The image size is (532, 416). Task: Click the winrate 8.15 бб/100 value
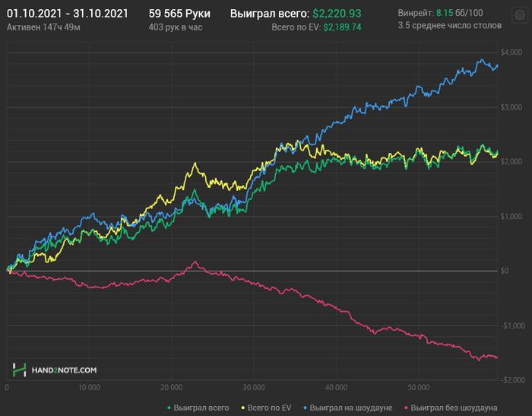(459, 13)
